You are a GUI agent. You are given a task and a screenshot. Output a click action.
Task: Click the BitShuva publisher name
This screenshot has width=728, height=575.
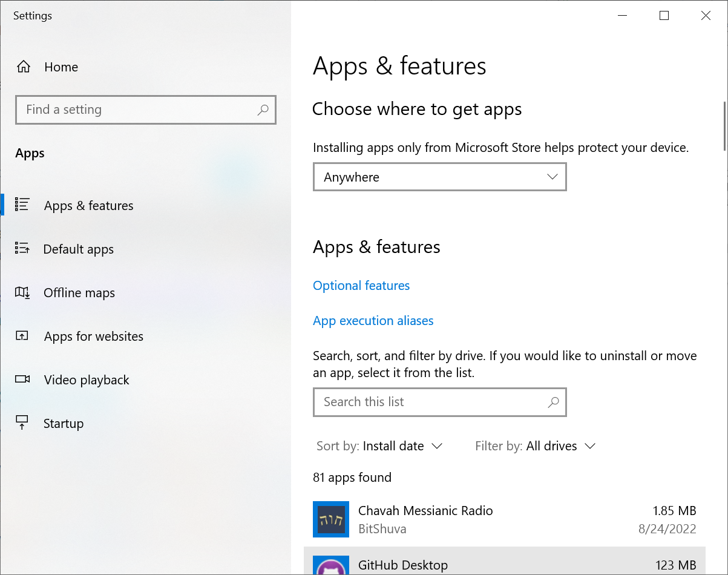pos(382,529)
